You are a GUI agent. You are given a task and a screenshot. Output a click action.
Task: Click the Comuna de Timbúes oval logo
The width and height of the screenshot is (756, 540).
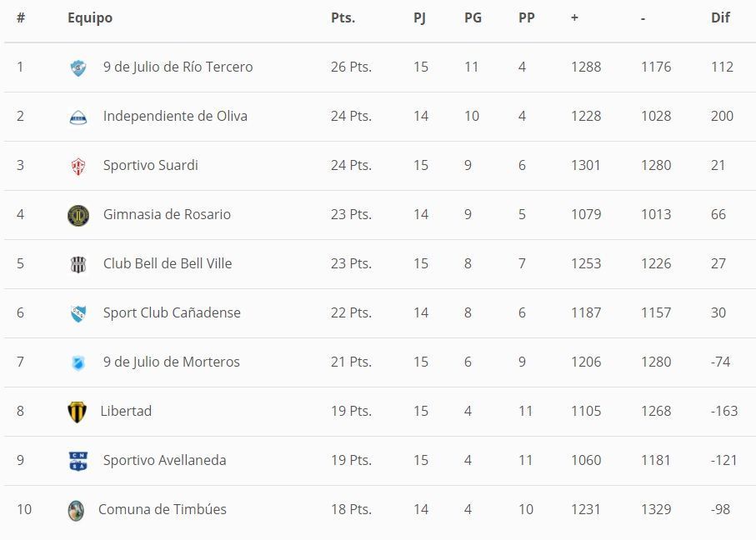(x=76, y=510)
